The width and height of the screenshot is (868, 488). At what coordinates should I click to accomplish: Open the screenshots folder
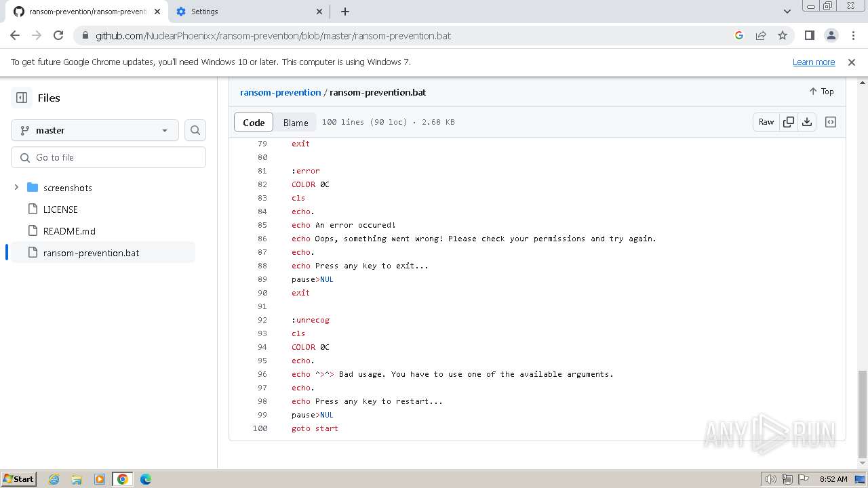[67, 188]
